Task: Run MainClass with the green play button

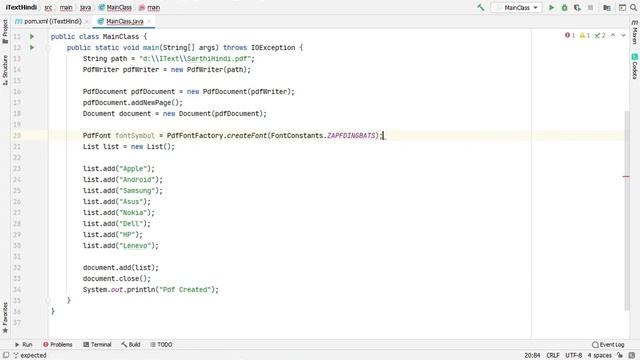Action: (551, 7)
